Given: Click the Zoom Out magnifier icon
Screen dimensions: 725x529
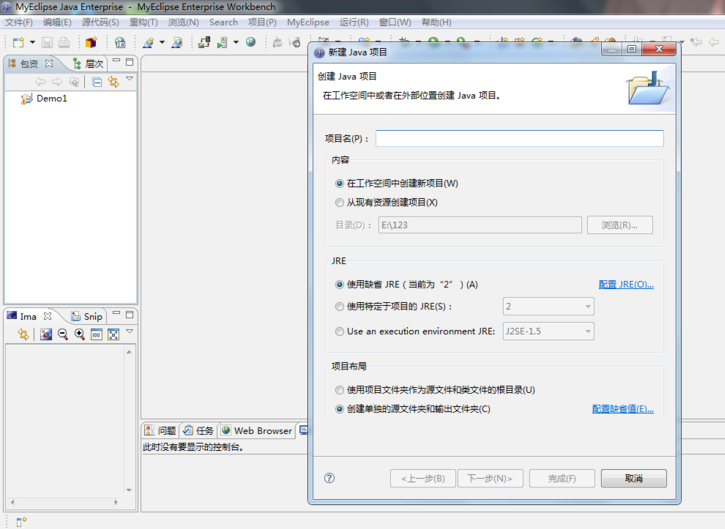Looking at the screenshot, I should coord(63,334).
